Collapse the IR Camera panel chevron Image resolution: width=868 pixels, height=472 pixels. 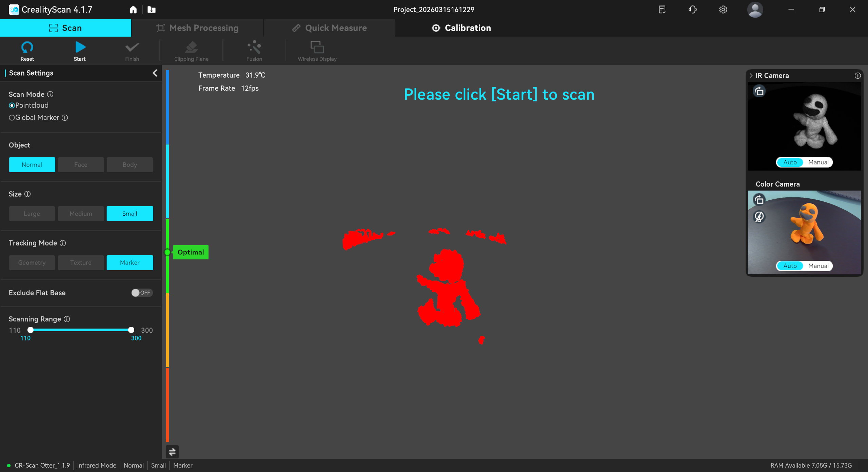tap(751, 76)
